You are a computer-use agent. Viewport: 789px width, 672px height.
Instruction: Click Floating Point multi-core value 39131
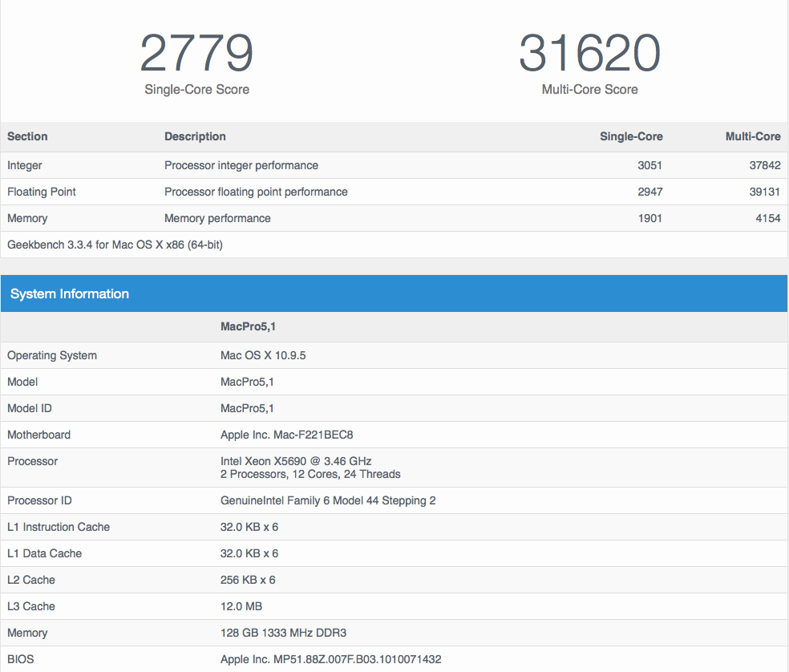[765, 192]
